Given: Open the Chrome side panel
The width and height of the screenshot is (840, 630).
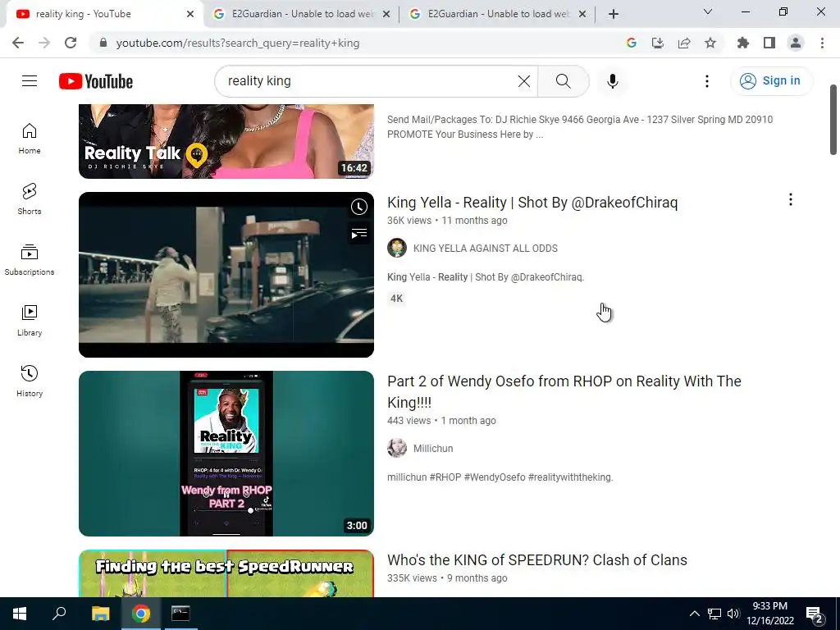Looking at the screenshot, I should (769, 43).
